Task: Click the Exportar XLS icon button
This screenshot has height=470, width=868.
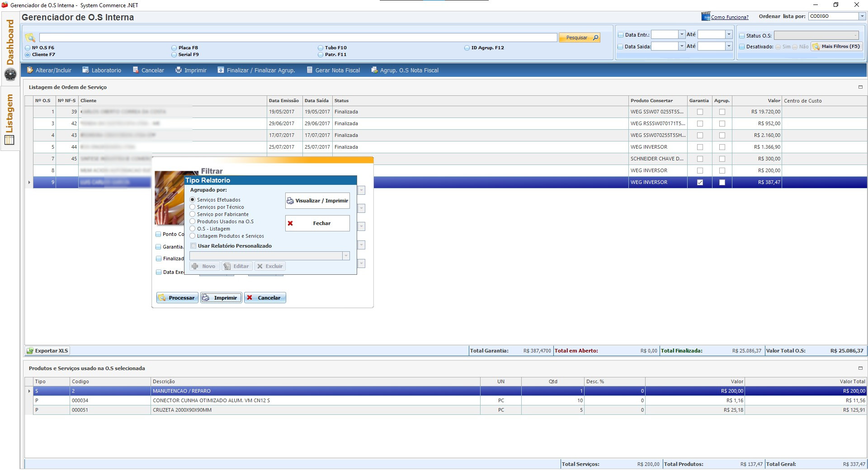Action: (30, 351)
